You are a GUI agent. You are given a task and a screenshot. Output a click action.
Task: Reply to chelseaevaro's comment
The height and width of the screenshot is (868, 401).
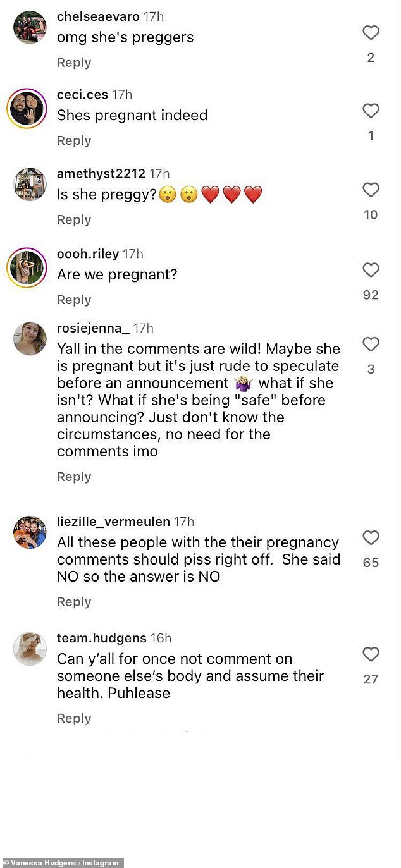tap(74, 63)
